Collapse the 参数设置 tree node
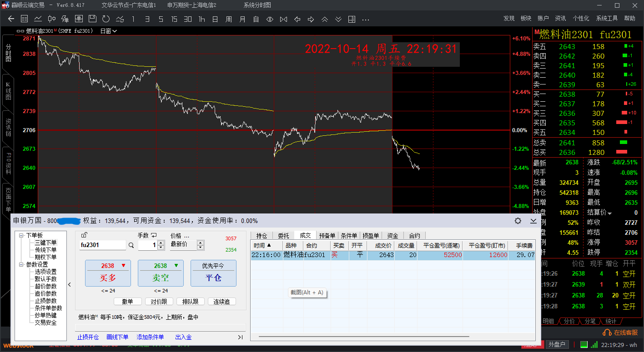The image size is (644, 352). (x=21, y=264)
